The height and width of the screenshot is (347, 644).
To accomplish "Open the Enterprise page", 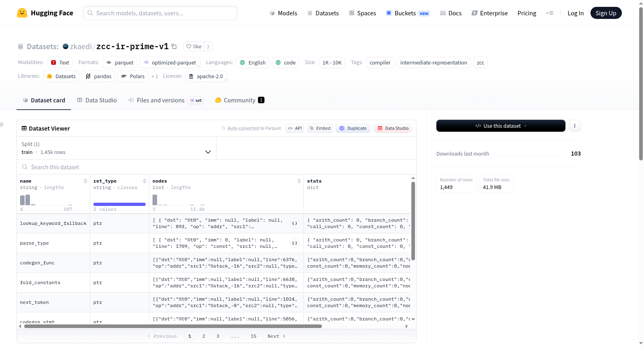I will (x=489, y=13).
